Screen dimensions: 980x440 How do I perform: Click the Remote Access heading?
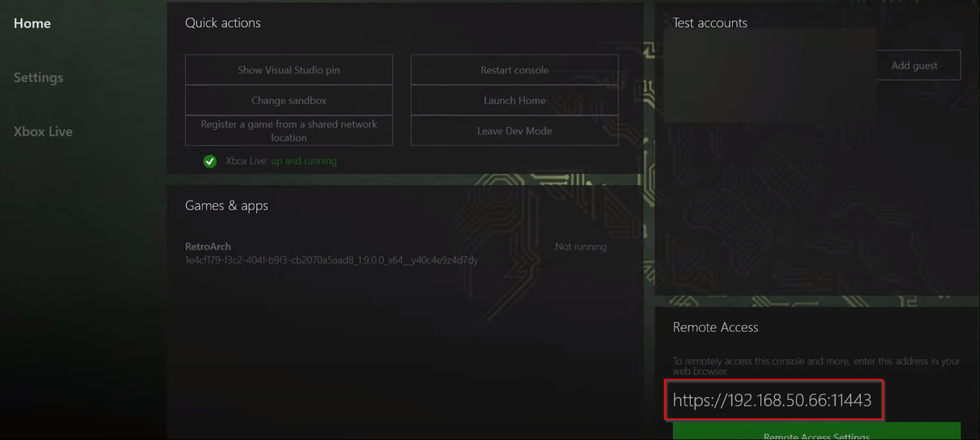coord(715,327)
